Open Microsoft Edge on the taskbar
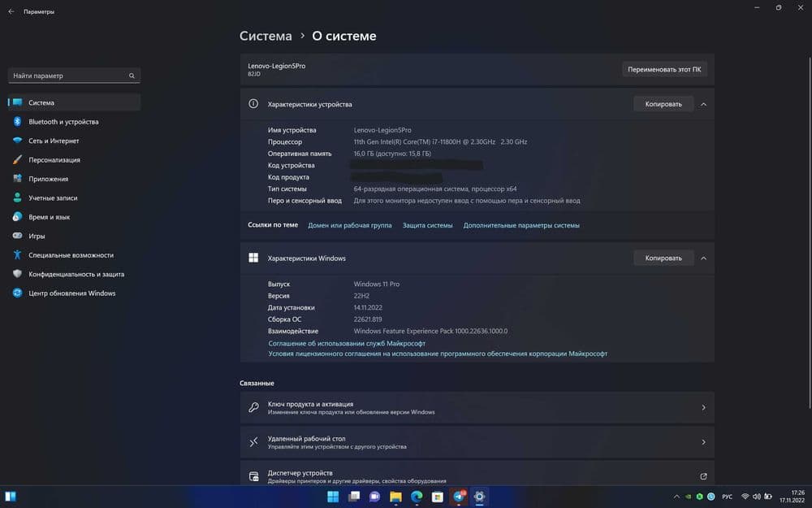The height and width of the screenshot is (508, 812). pyautogui.click(x=417, y=497)
